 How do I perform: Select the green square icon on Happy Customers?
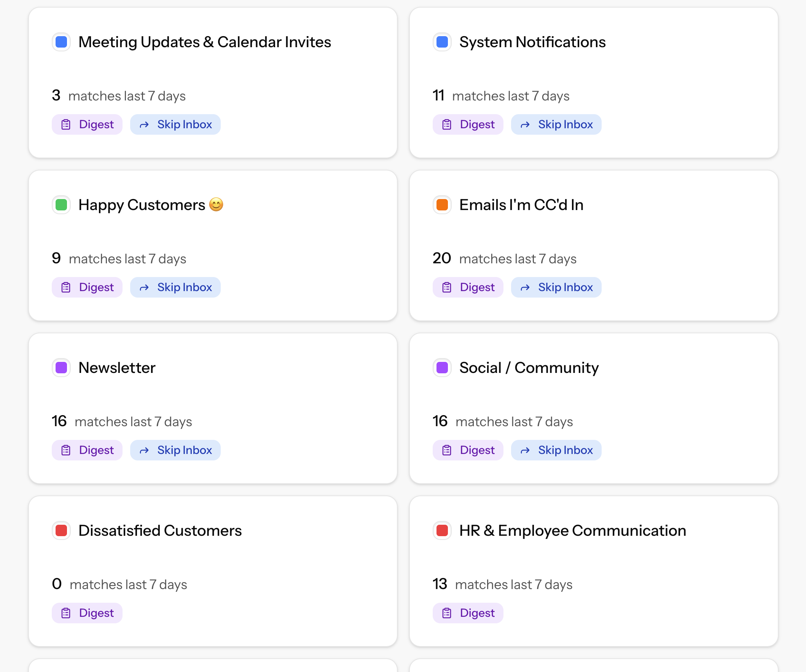point(61,205)
